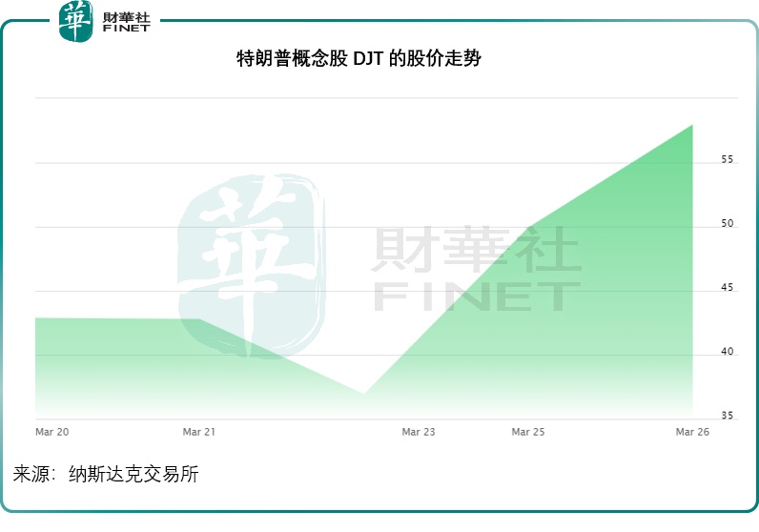Click the Mar 20 x-axis label
The height and width of the screenshot is (532, 759).
(x=51, y=432)
